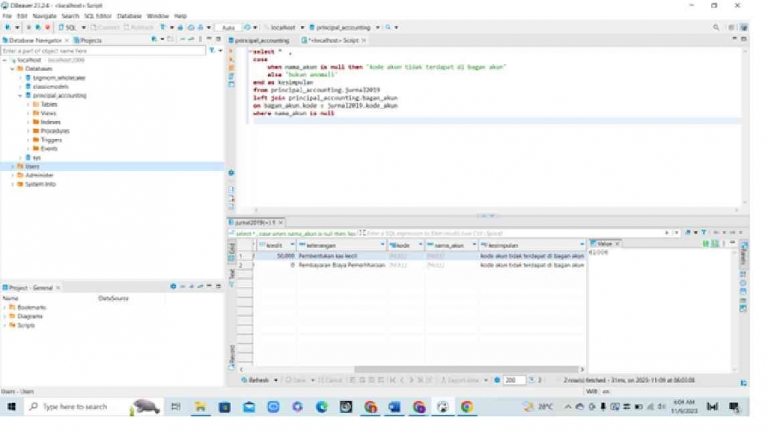Image resolution: width=770 pixels, height=433 pixels.
Task: Focus the object name filter field
Action: [x=103, y=51]
